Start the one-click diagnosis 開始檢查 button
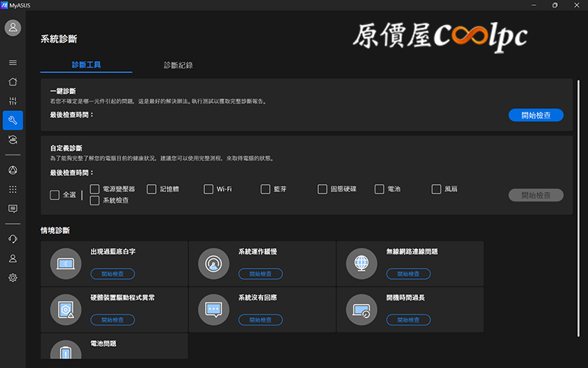Screen dimensions: 588x368 (536, 116)
